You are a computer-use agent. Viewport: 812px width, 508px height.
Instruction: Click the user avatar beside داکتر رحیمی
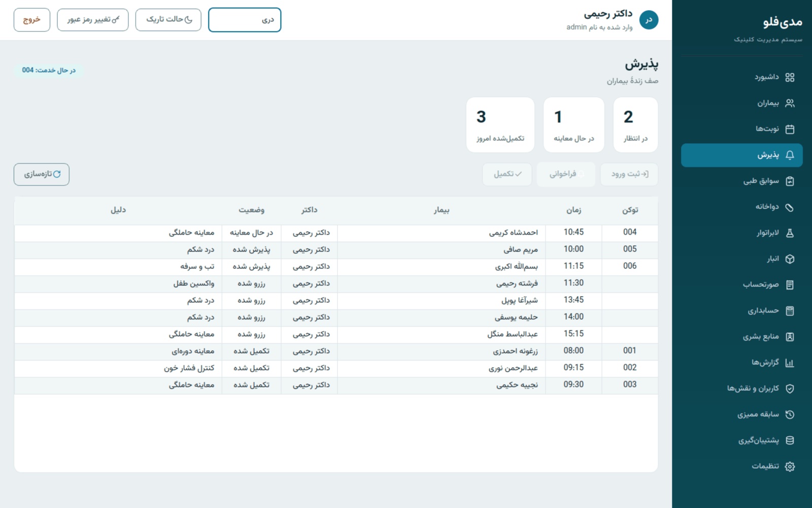tap(649, 20)
